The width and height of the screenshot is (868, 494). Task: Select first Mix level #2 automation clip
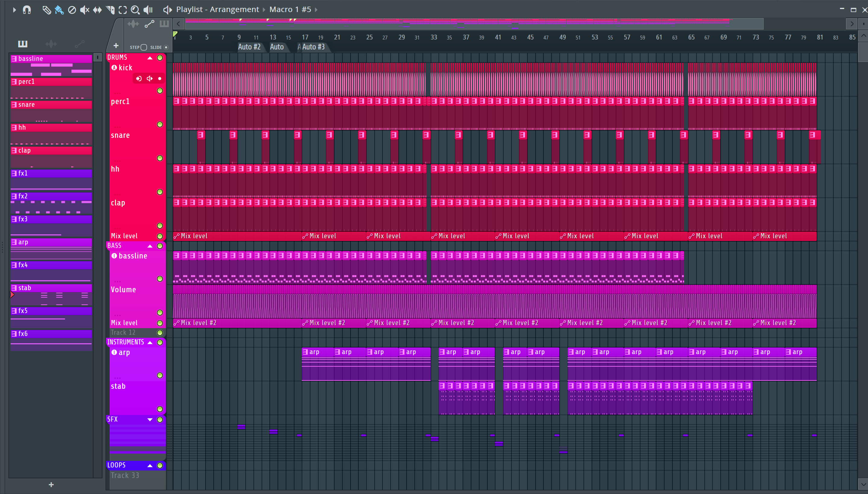237,323
